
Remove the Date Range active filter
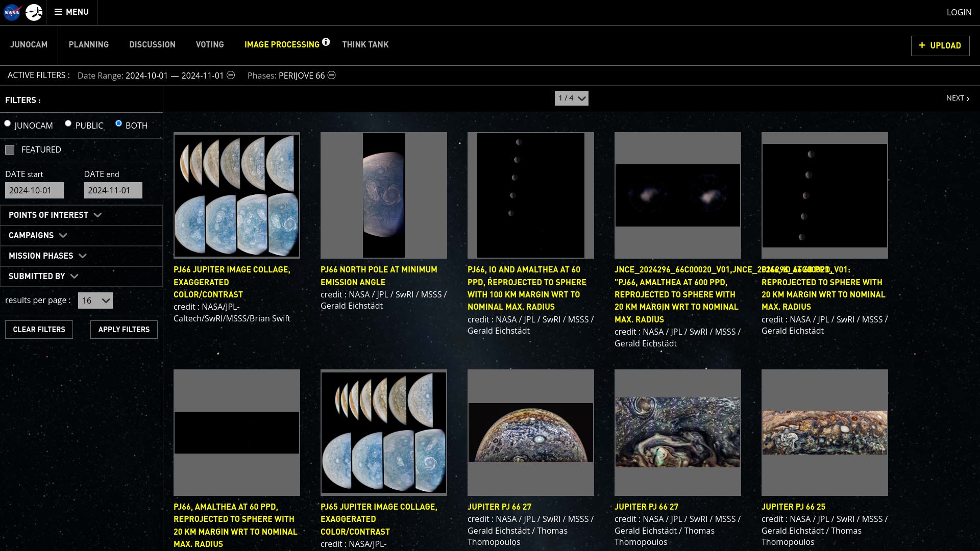pos(231,75)
